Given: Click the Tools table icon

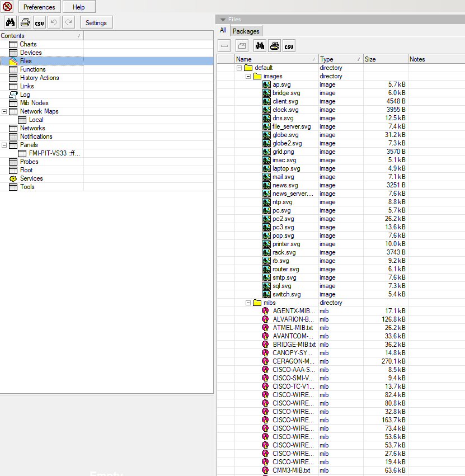Looking at the screenshot, I should pyautogui.click(x=13, y=187).
